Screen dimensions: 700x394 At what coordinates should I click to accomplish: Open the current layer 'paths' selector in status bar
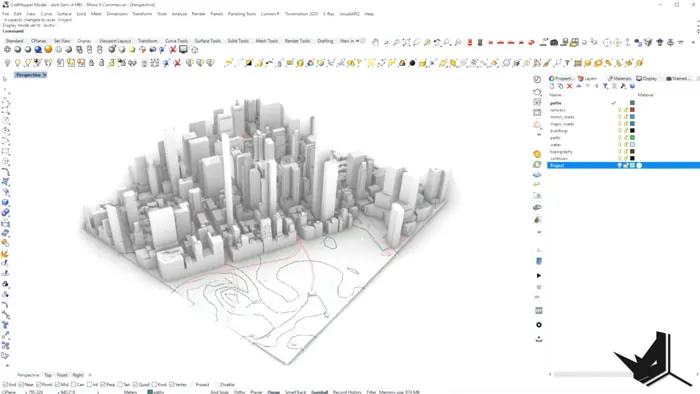point(156,392)
